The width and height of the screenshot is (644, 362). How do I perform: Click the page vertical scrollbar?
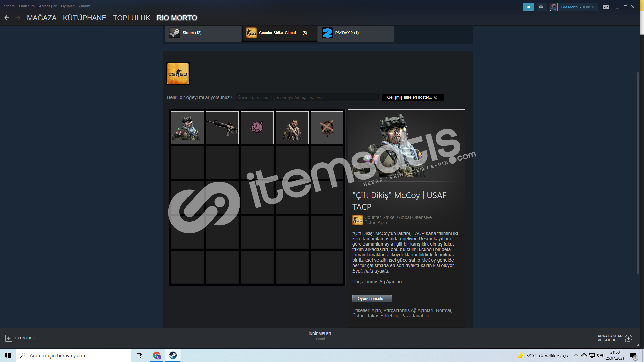coord(637,173)
